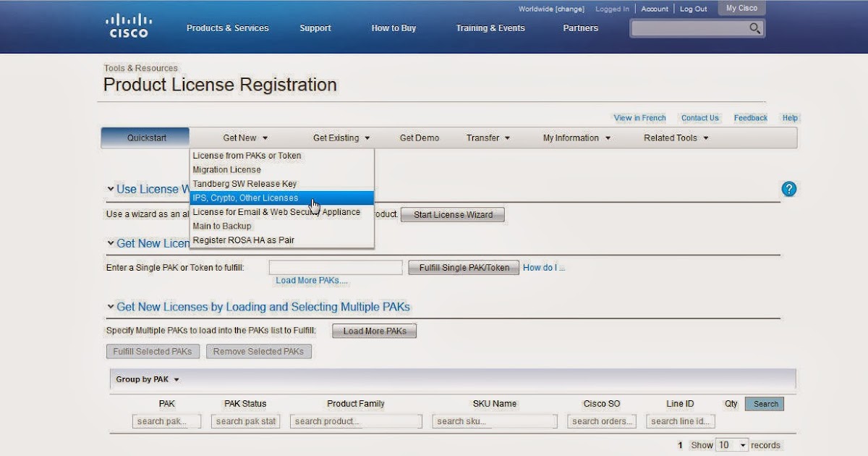Open the Transfer dropdown menu
This screenshot has height=456, width=868.
[x=488, y=138]
